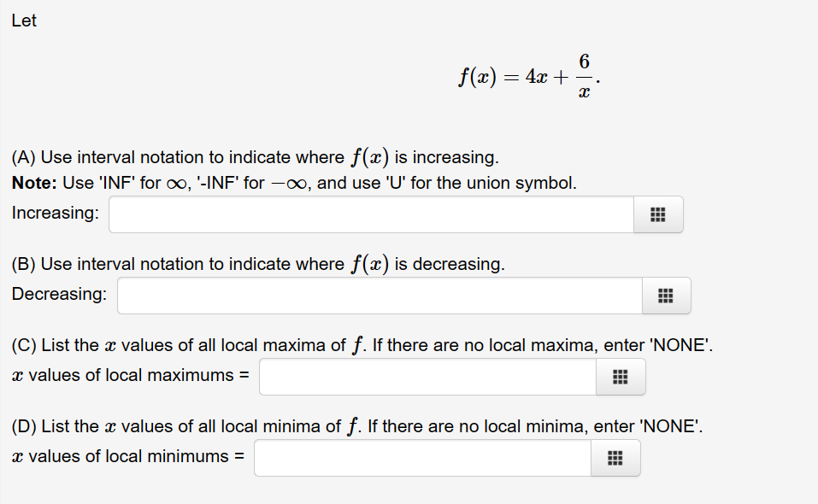Open the symbol palette beside local maximums box
This screenshot has height=504, width=818.
(x=621, y=376)
